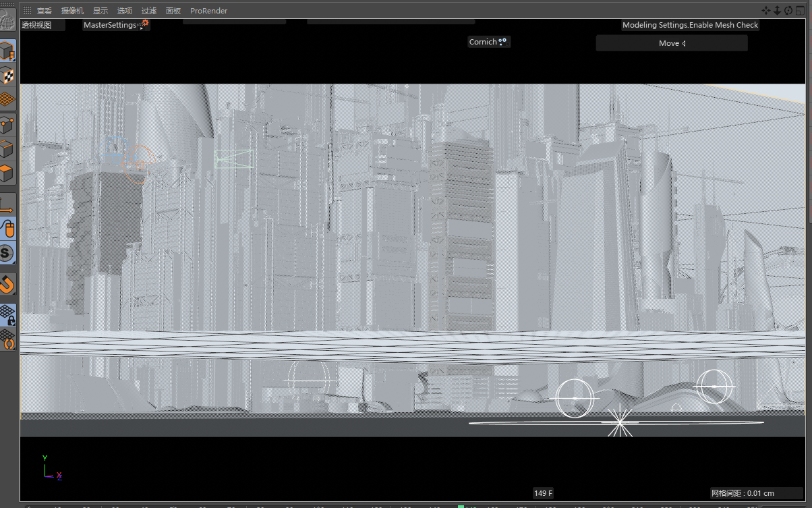Toggle snapping with the S icon
This screenshot has height=508, width=812.
coord(7,253)
